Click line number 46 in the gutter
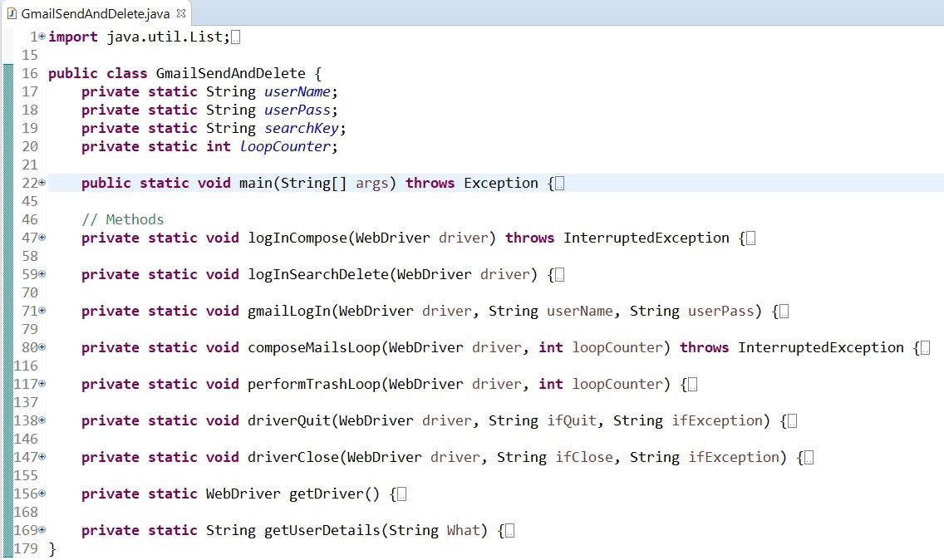The image size is (944, 560). [x=30, y=220]
